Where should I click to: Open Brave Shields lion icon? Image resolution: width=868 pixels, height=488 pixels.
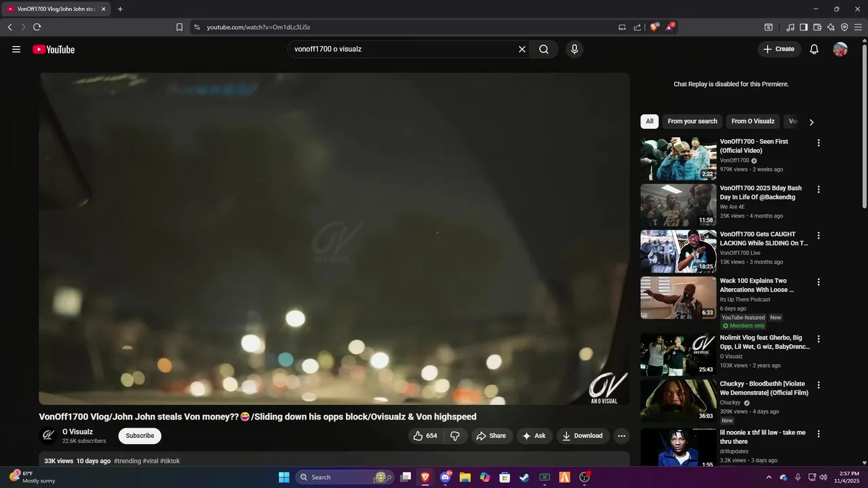point(654,27)
